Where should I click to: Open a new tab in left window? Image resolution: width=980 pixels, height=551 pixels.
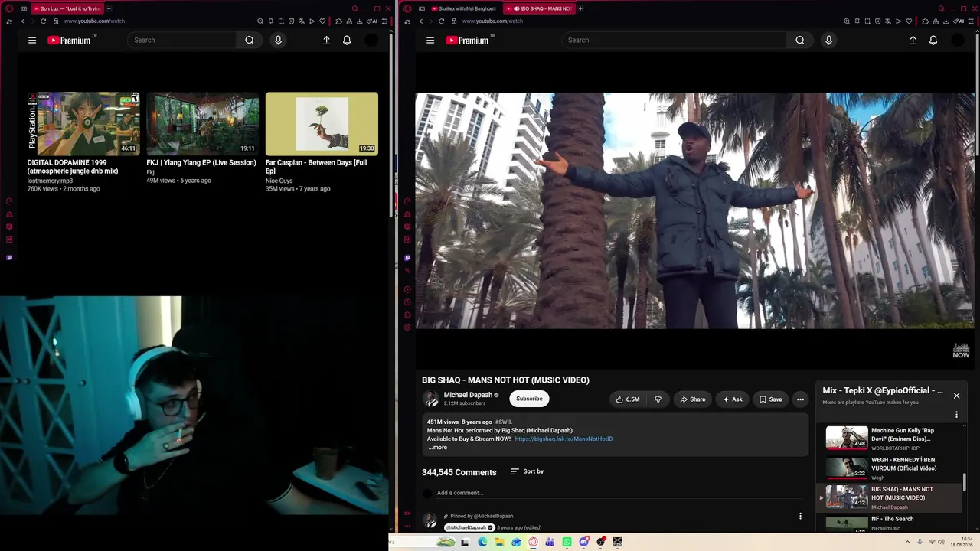coord(109,8)
